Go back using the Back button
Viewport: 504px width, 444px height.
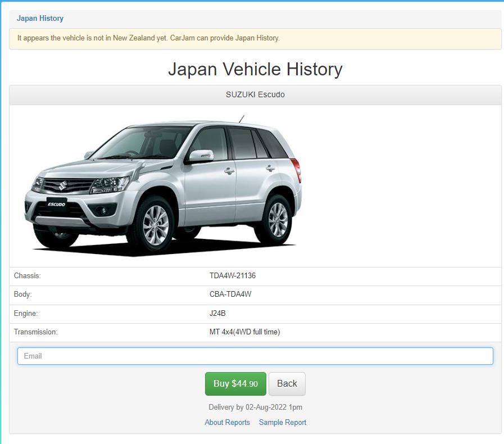287,383
